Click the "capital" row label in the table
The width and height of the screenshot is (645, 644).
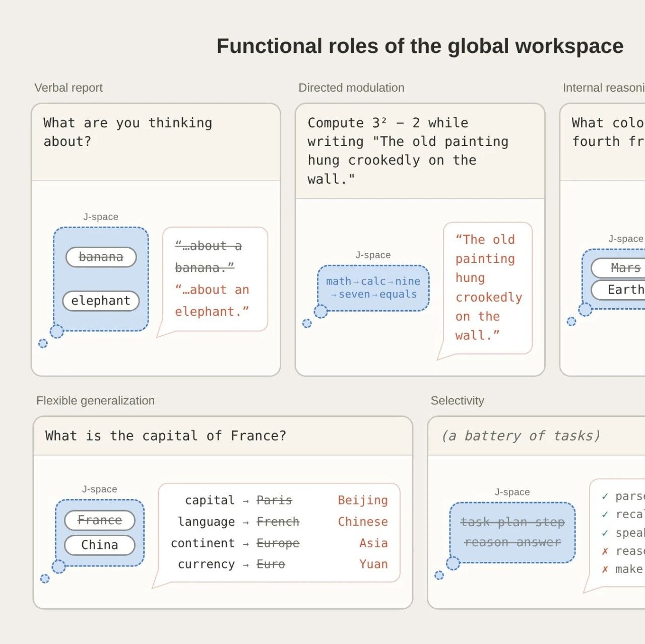pos(210,500)
